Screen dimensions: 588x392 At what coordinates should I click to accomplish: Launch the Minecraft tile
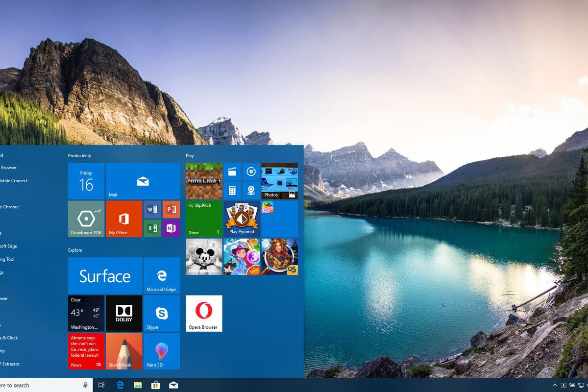[x=204, y=181]
